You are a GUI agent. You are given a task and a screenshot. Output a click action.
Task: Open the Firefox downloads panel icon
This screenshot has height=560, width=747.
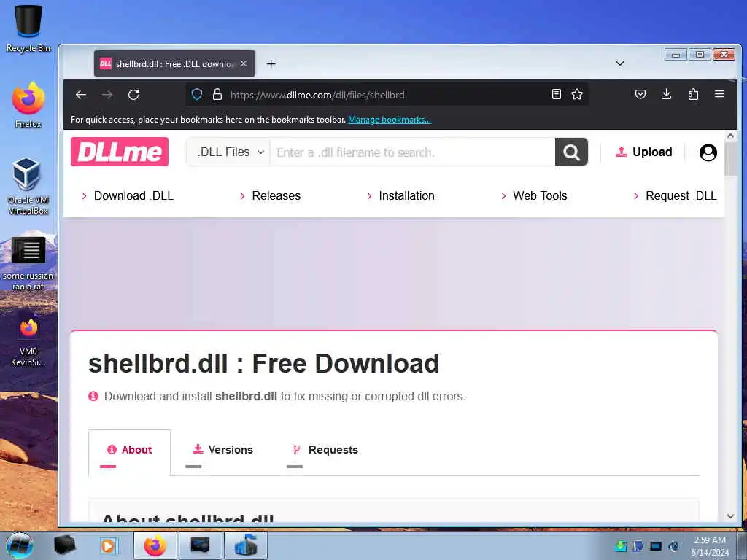point(667,94)
